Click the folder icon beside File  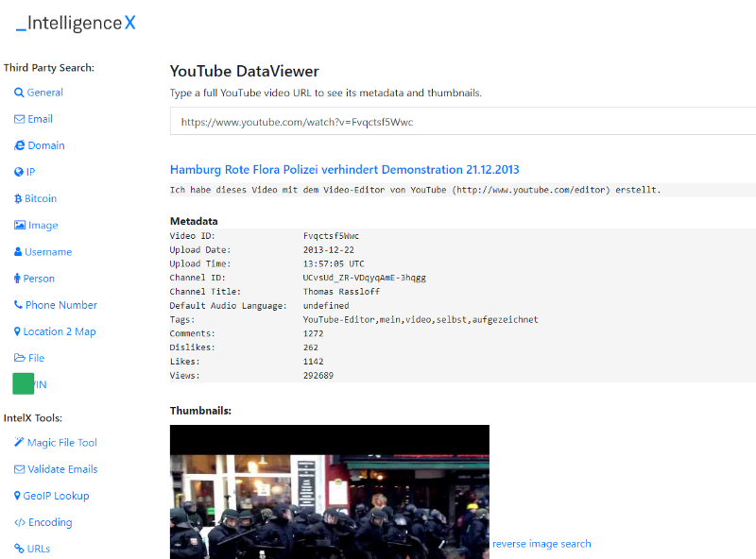(x=20, y=358)
